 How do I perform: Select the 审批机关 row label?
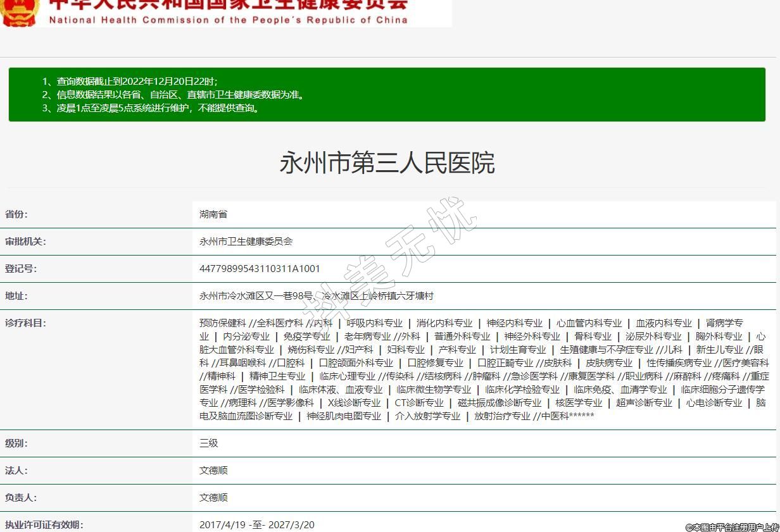click(25, 242)
